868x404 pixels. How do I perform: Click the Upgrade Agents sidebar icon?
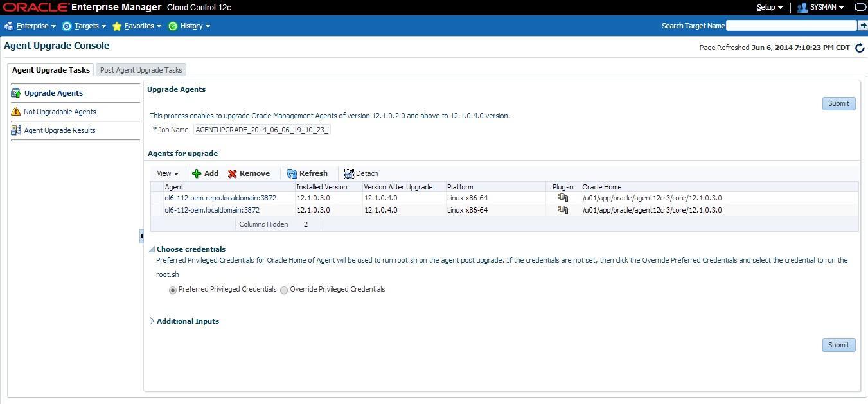pos(16,93)
